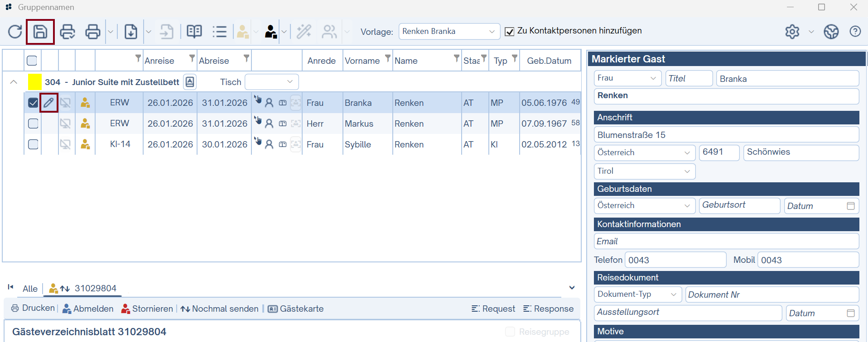
Task: Click the Gästekarte button
Action: pos(296,309)
